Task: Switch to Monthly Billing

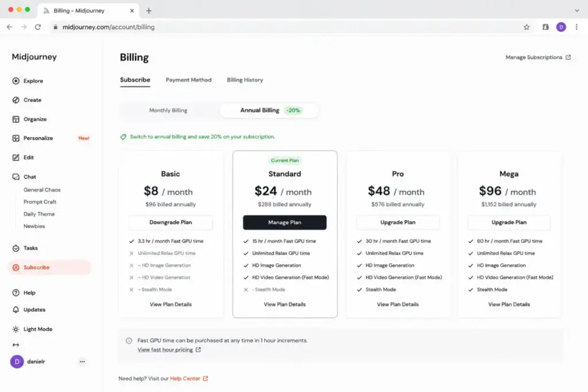Action: pyautogui.click(x=168, y=111)
